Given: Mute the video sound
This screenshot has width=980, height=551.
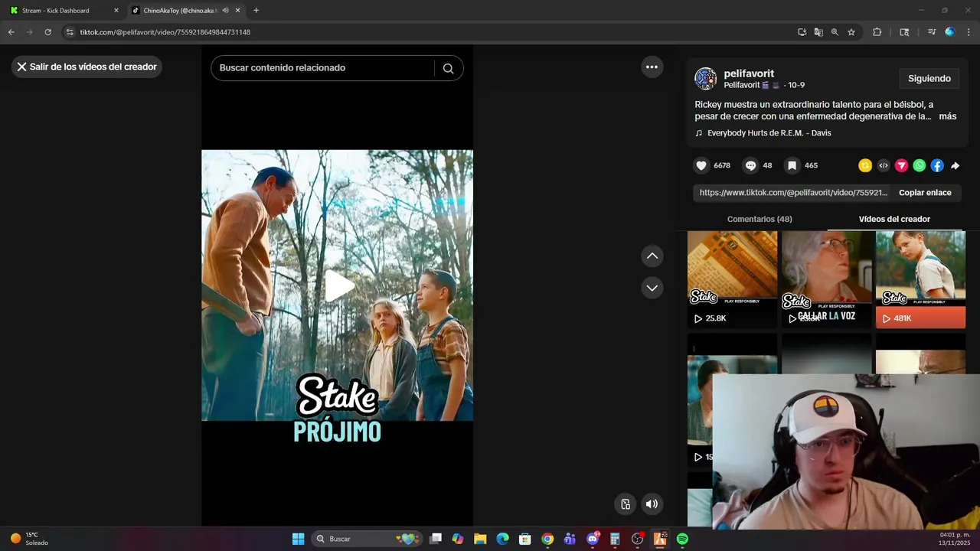Looking at the screenshot, I should [x=652, y=504].
